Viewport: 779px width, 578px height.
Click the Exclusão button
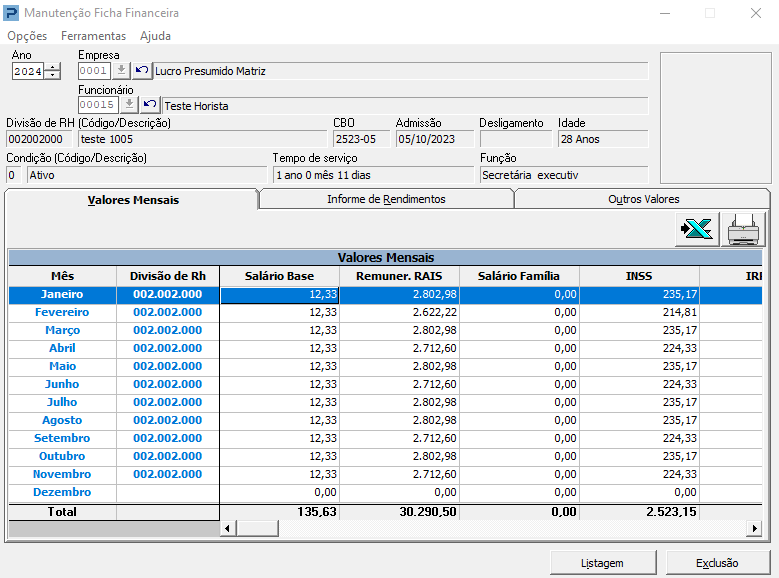pyautogui.click(x=717, y=563)
